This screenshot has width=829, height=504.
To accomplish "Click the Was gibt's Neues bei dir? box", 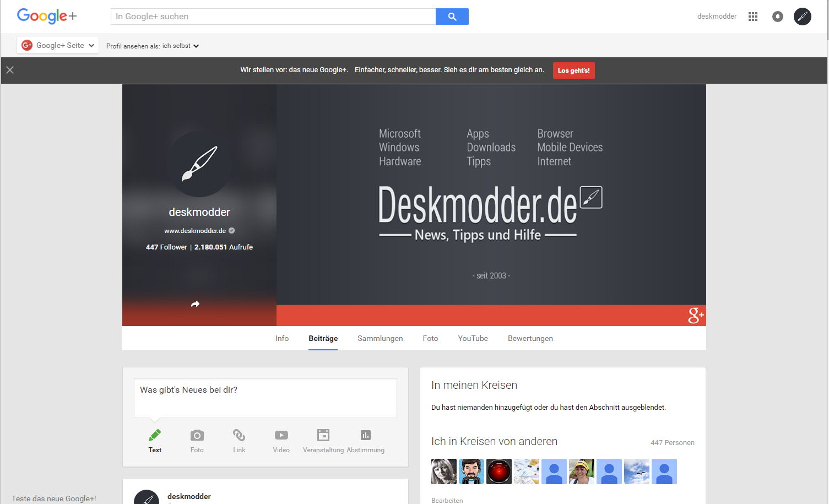I will [266, 398].
